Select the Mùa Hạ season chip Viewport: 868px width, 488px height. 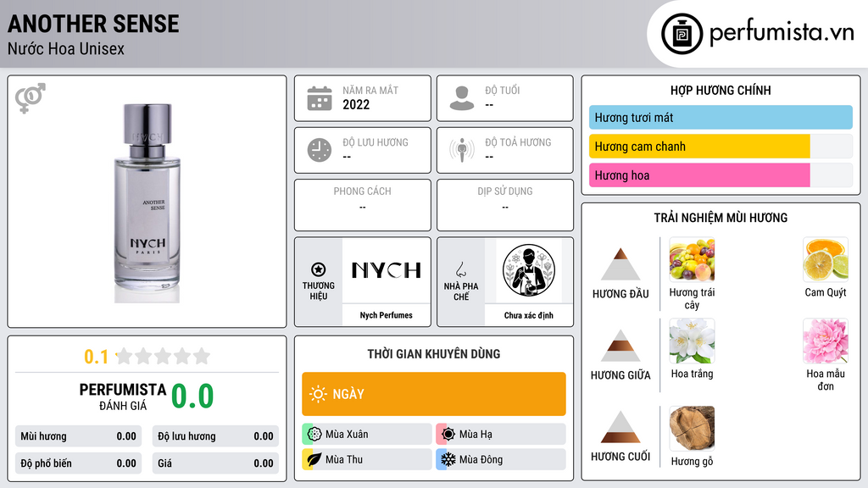coord(501,434)
